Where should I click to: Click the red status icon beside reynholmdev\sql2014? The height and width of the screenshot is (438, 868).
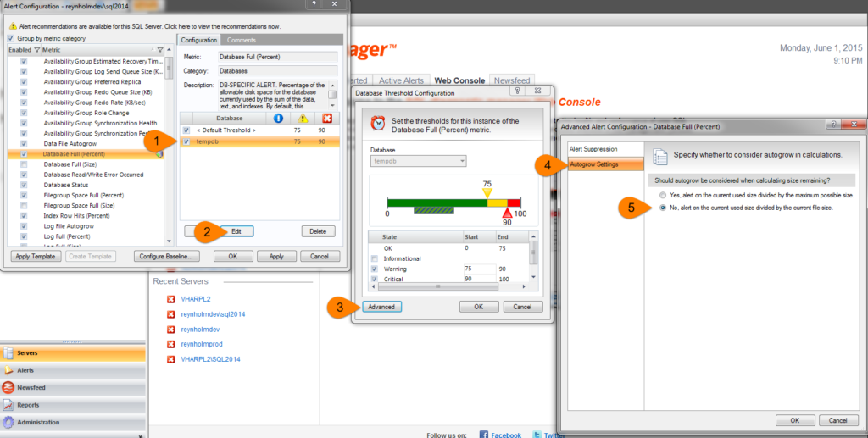(x=171, y=314)
